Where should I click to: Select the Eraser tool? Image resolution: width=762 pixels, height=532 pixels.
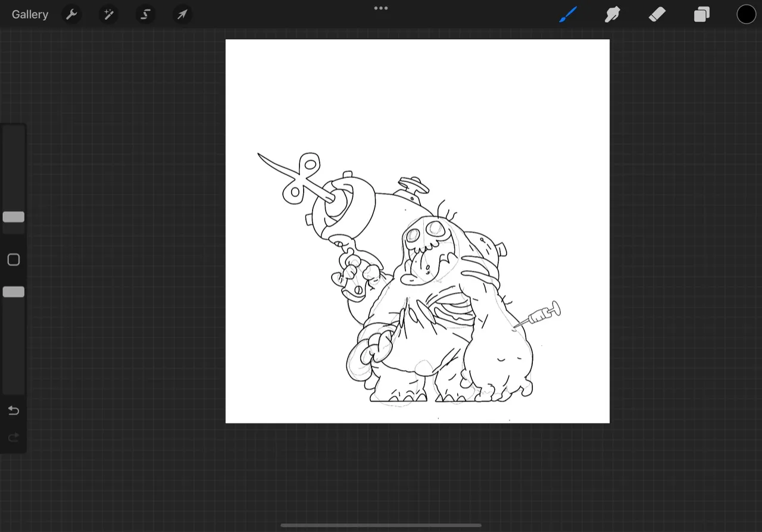tap(657, 14)
